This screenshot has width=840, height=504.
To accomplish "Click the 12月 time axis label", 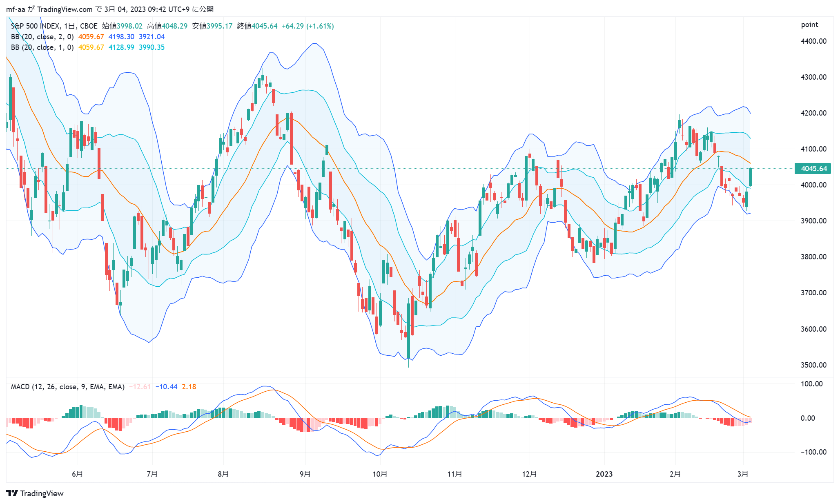I will point(529,474).
